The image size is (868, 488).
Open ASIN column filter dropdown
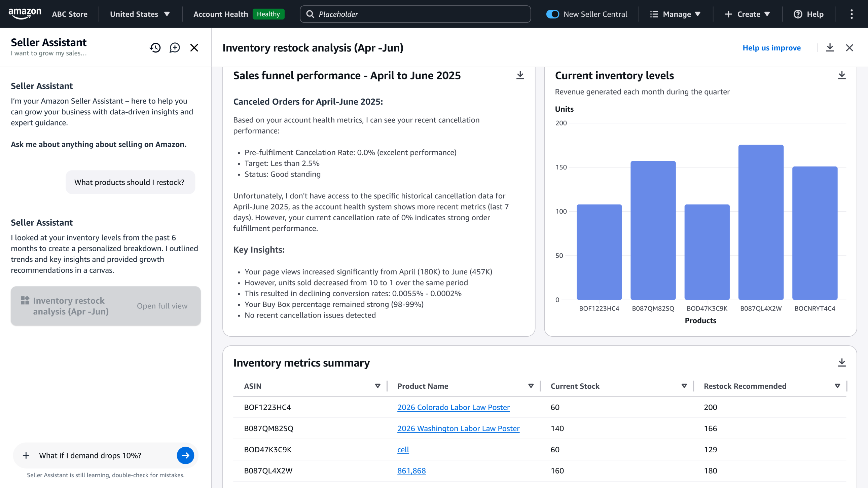pos(377,386)
